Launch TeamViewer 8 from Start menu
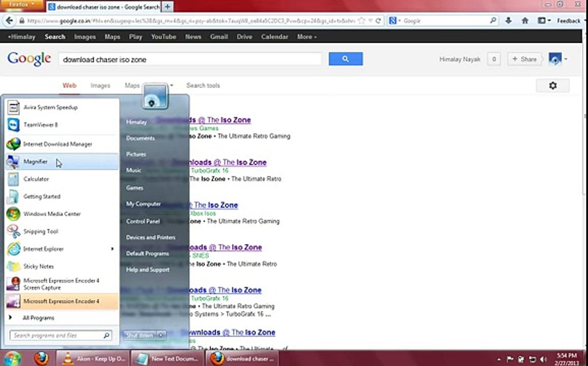588x366 pixels. pyautogui.click(x=62, y=125)
